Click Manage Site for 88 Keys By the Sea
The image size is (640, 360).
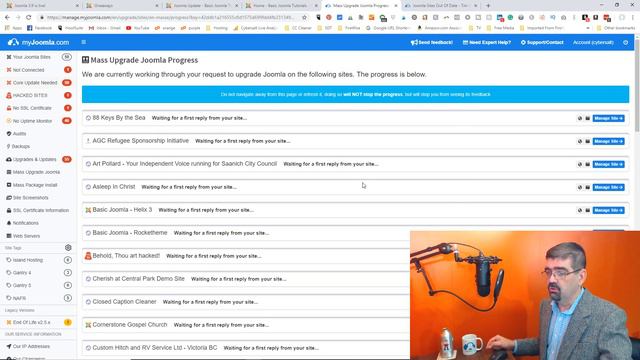tap(609, 118)
